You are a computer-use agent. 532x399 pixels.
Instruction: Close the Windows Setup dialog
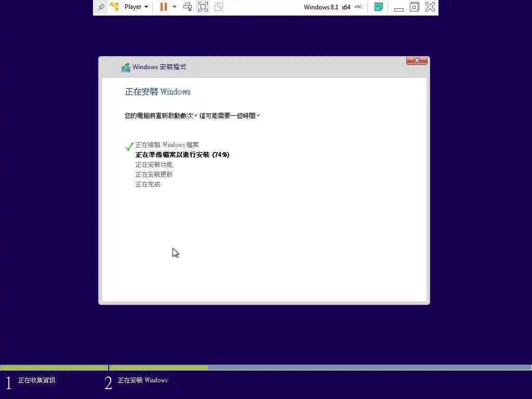[x=417, y=60]
